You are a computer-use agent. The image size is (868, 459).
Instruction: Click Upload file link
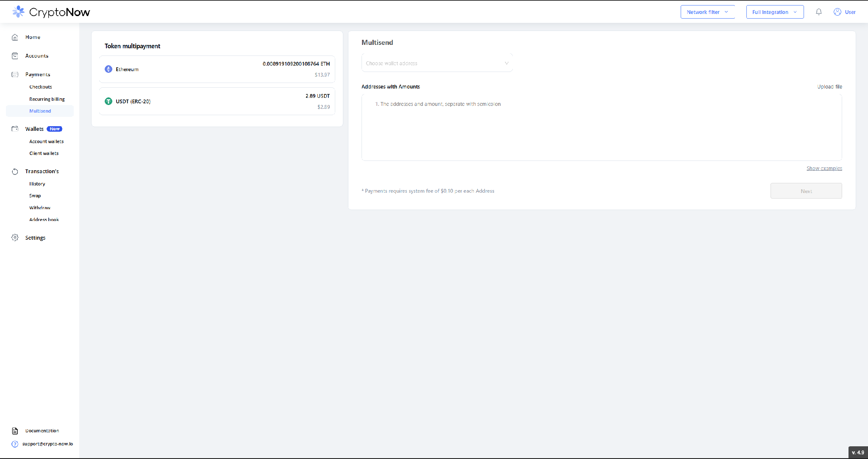point(829,86)
